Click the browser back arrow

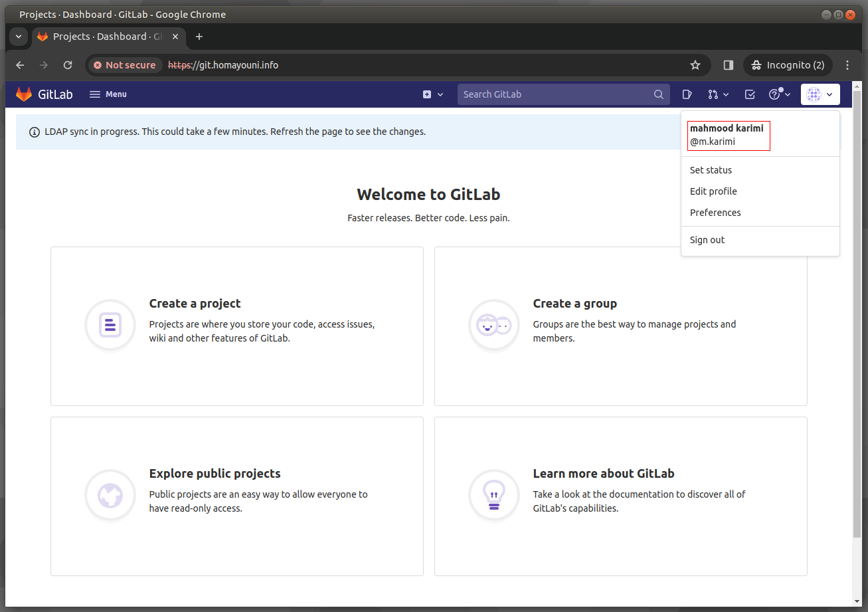point(20,65)
